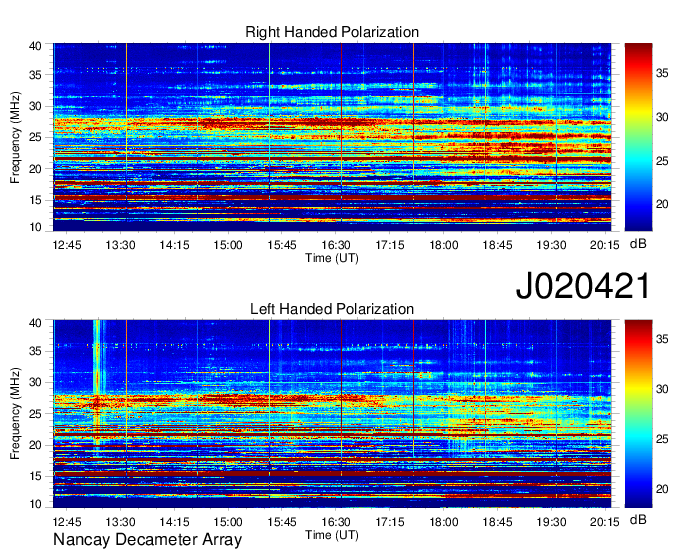This screenshot has width=680, height=552.
Task: Click 19:30 tick on Left Handed time axis
Action: tap(551, 522)
